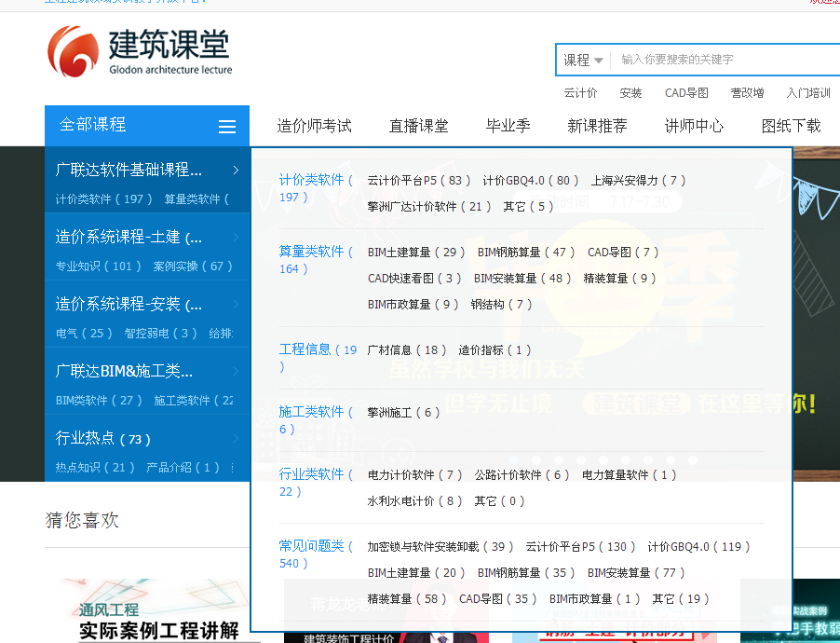
Task: Select 钢结构 (7) link
Action: (501, 305)
